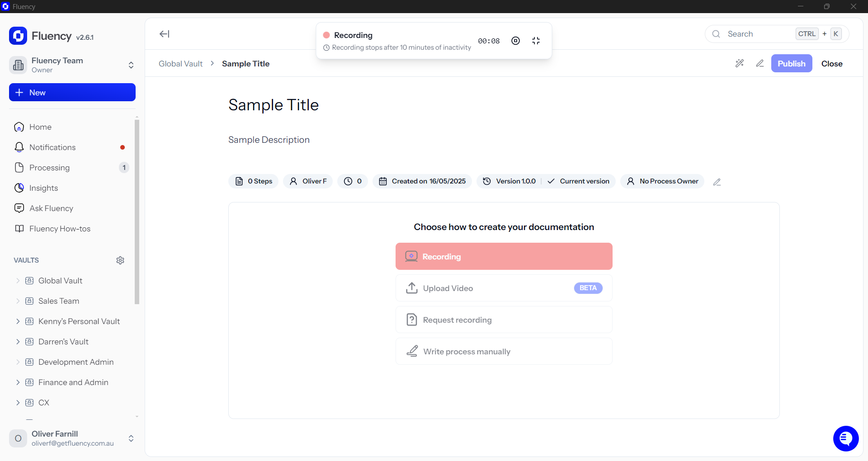Click the Current version label
Screen dimensions: 868x461
pyautogui.click(x=585, y=181)
